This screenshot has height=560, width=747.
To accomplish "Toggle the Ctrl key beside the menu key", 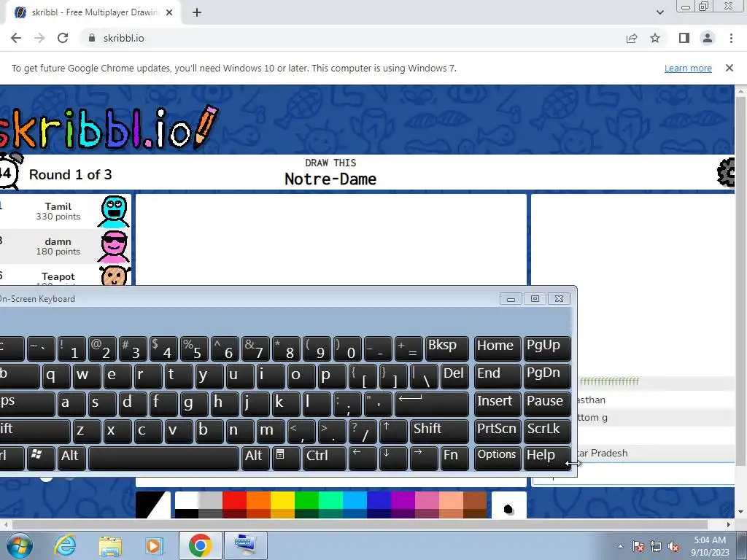I will click(325, 458).
